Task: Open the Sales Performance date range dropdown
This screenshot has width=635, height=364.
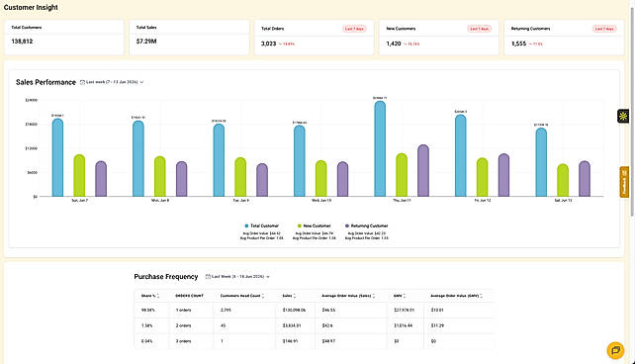Action: [x=112, y=82]
